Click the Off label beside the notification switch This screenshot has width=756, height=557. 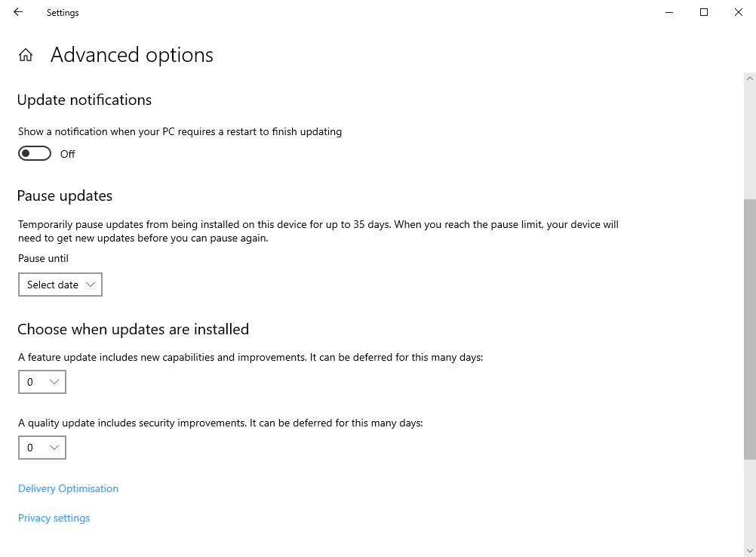(x=68, y=154)
